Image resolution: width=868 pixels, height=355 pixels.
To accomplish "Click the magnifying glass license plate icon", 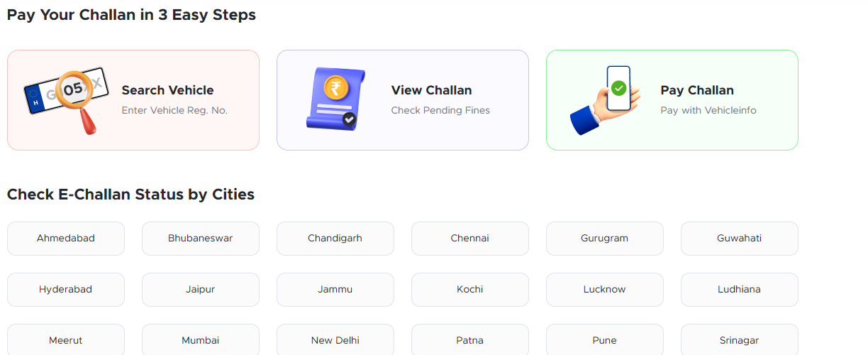I will coord(65,100).
